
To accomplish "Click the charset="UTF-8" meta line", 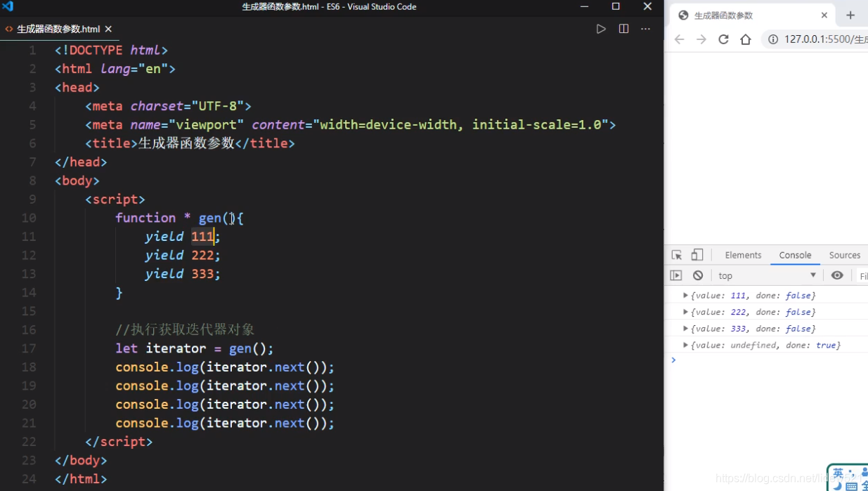I will pos(168,106).
